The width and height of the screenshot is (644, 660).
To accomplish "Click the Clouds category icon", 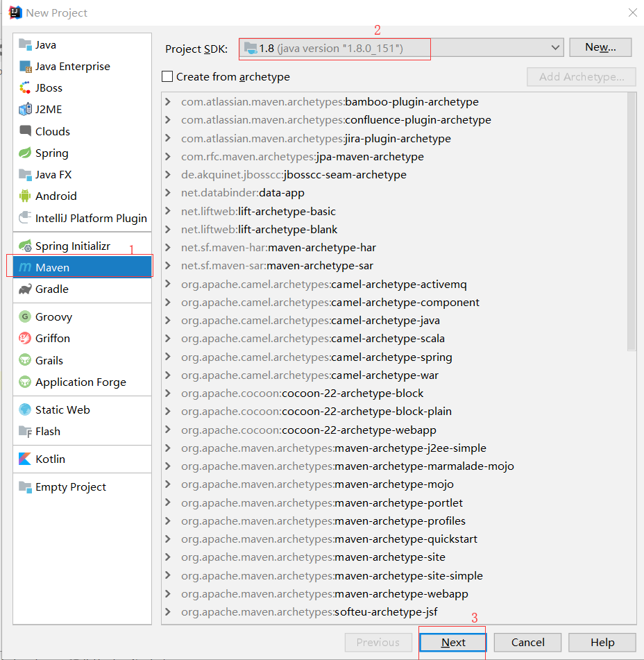I will click(19, 130).
